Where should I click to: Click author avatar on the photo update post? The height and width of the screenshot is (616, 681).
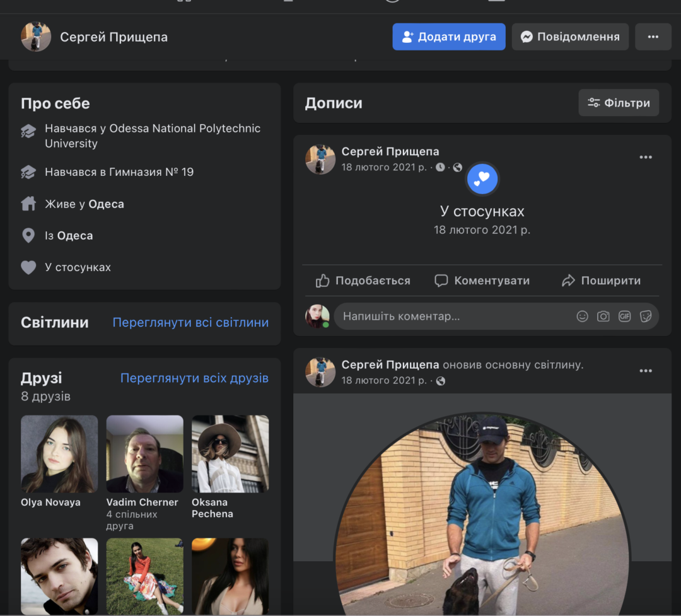pyautogui.click(x=320, y=372)
